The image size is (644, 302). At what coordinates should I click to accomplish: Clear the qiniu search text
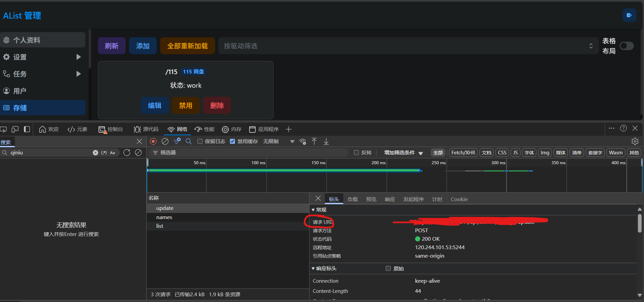(95, 153)
